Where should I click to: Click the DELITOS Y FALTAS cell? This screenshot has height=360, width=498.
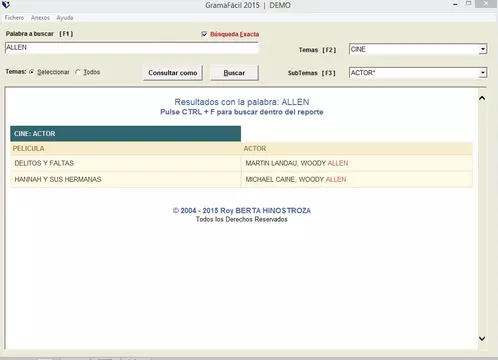click(x=126, y=163)
